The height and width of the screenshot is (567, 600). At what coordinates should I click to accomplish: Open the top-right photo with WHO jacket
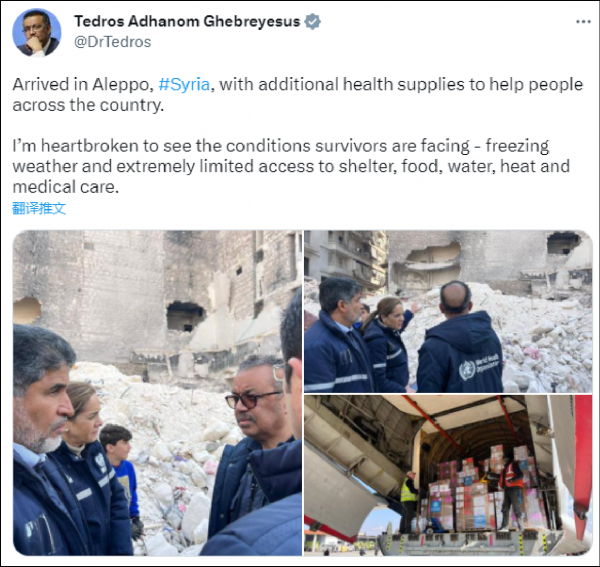pyautogui.click(x=448, y=311)
